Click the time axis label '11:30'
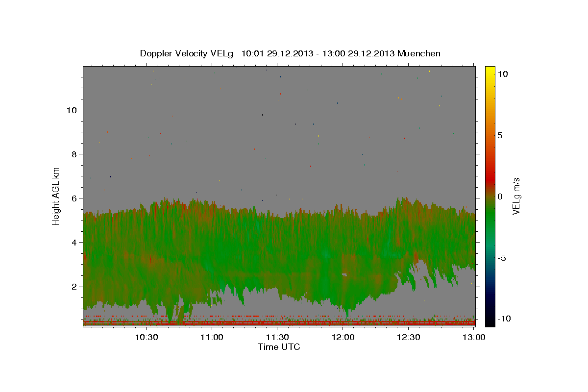The height and width of the screenshot is (392, 588). click(x=277, y=337)
